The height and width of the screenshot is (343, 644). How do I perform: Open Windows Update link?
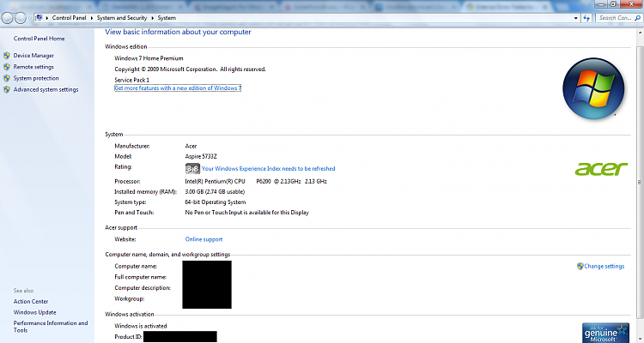34,312
